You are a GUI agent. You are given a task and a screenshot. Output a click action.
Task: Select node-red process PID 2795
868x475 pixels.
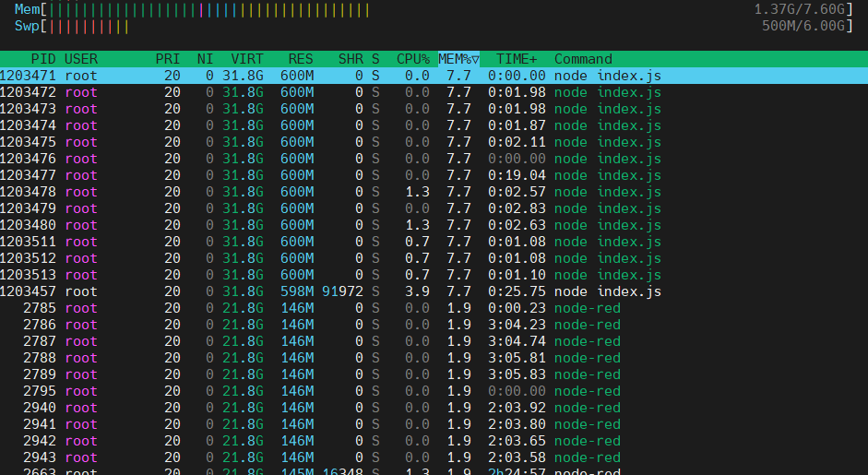point(434,391)
